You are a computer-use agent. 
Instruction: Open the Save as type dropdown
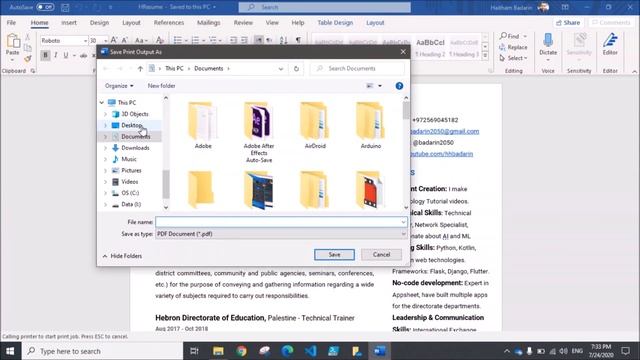click(x=281, y=234)
